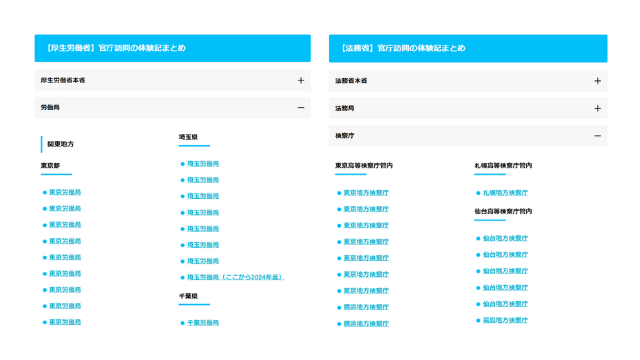640x360 pixels.
Task: Expand the 法務局 section plus icon
Action: [x=598, y=108]
